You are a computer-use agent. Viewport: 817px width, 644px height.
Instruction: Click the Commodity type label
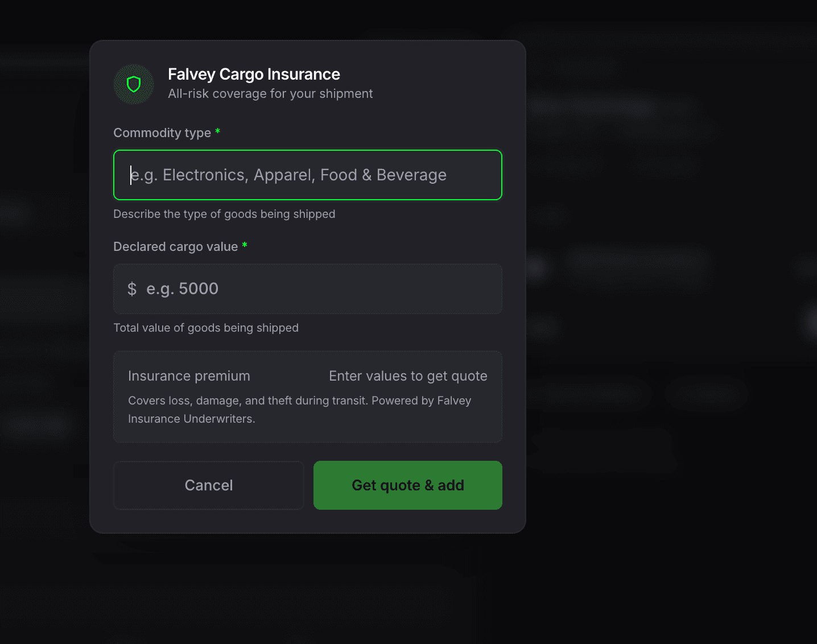click(162, 133)
